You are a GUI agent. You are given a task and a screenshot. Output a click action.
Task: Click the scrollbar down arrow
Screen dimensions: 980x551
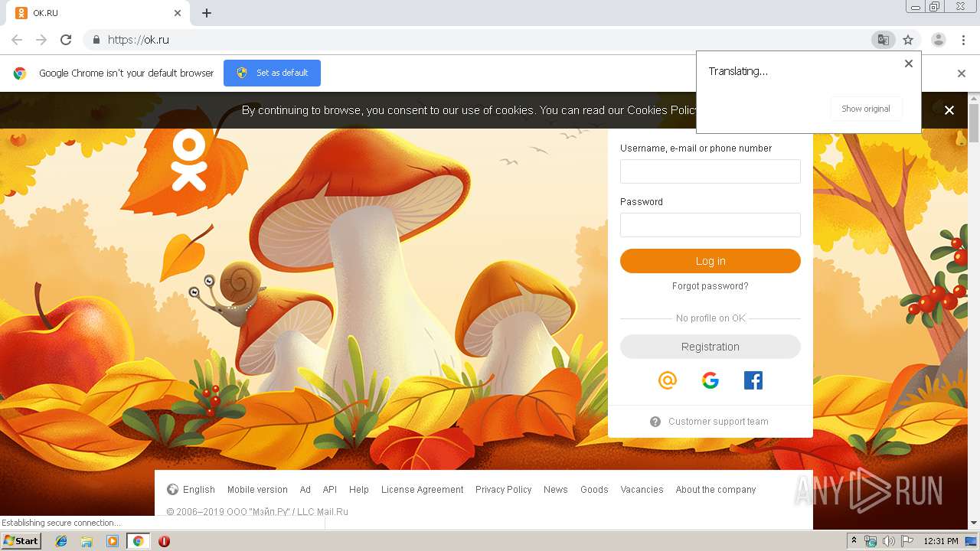click(974, 523)
